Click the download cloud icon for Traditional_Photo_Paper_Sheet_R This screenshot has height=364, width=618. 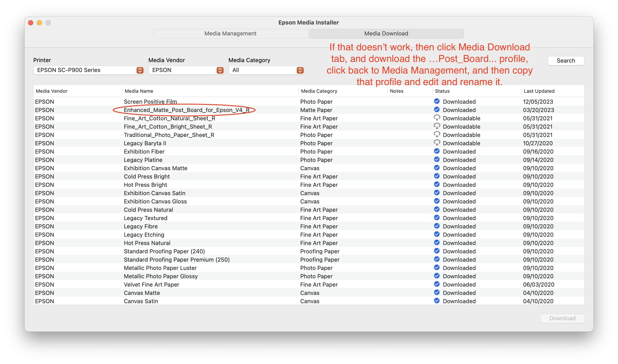click(437, 134)
